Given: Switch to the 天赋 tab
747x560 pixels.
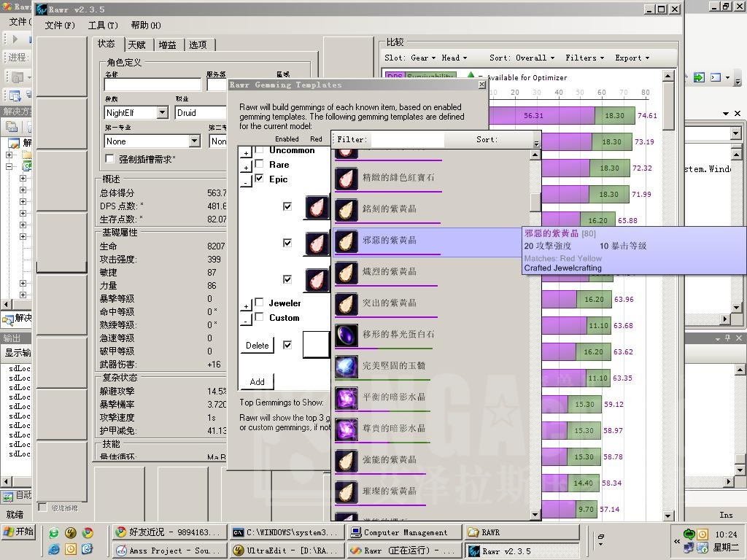Looking at the screenshot, I should coord(136,44).
